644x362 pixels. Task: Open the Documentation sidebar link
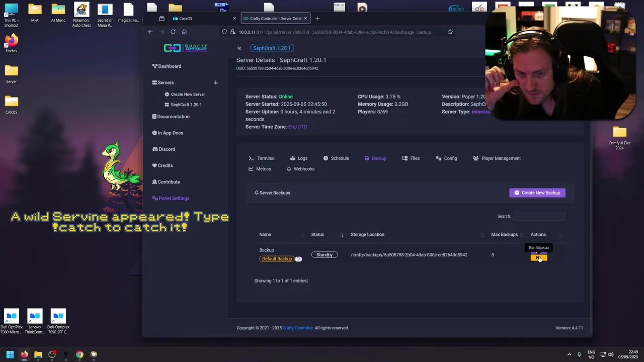coord(171,117)
